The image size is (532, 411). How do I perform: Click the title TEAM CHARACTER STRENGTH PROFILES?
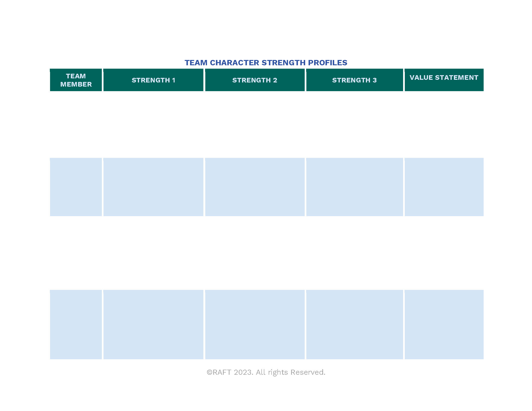click(x=266, y=63)
